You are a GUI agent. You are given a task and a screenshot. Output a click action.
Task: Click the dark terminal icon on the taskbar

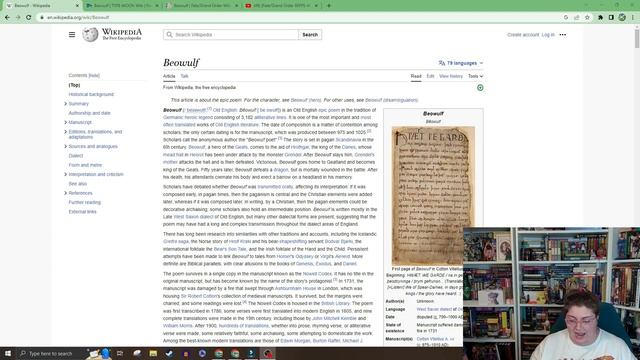[x=251, y=353]
